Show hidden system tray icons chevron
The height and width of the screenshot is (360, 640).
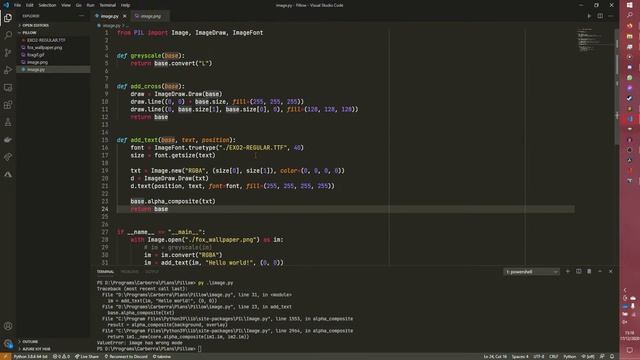[x=625, y=290]
